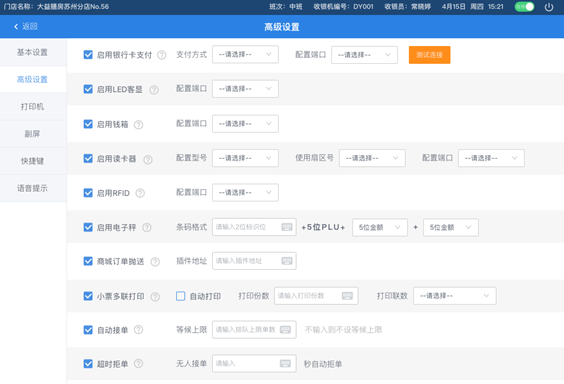The height and width of the screenshot is (384, 564).
Task: Focus 无人接单 seconds input field
Action: 254,364
